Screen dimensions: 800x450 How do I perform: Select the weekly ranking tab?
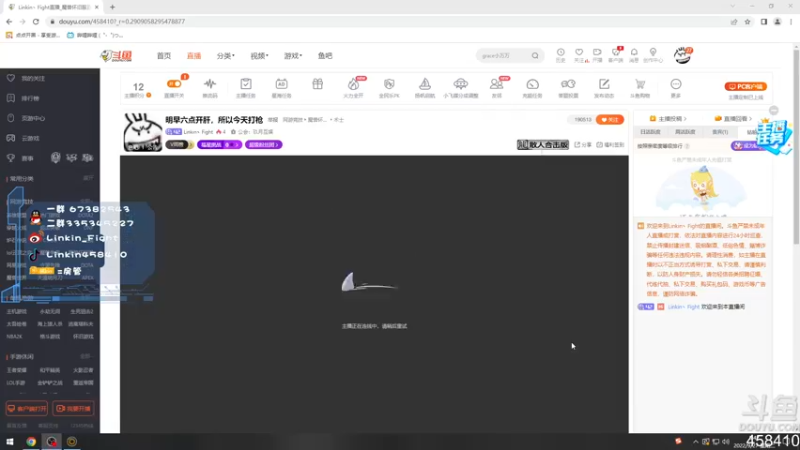[685, 132]
